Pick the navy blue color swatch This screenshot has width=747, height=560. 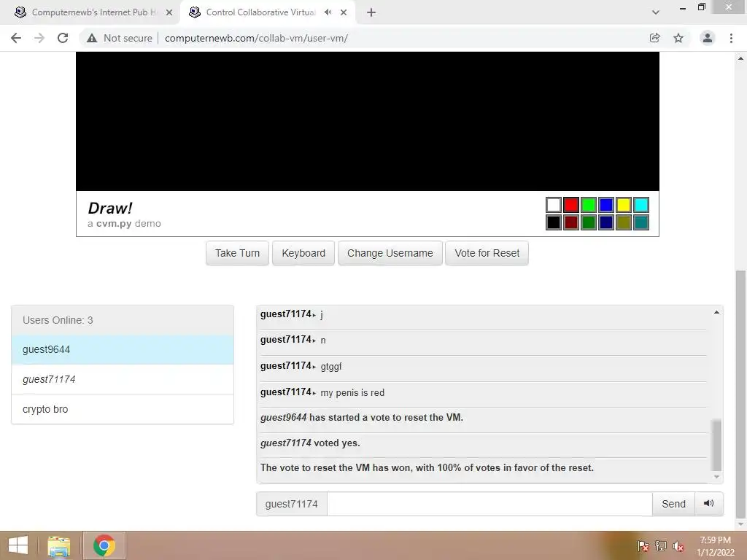[606, 222]
